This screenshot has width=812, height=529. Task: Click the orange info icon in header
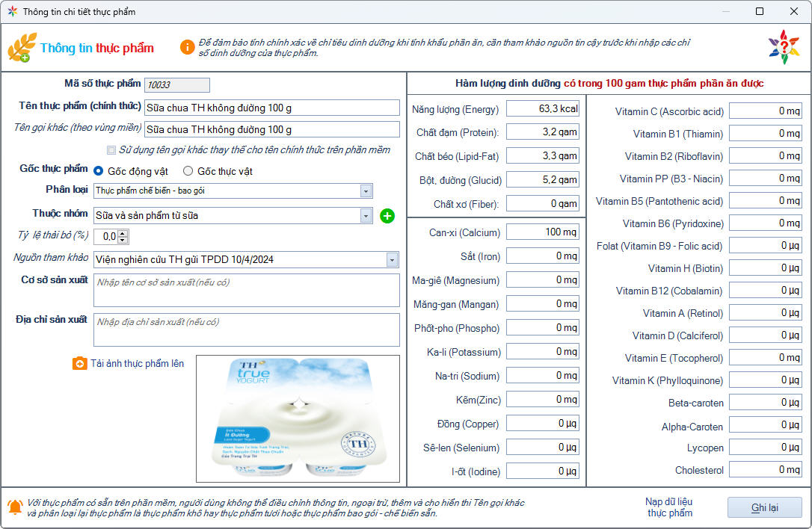coord(187,47)
